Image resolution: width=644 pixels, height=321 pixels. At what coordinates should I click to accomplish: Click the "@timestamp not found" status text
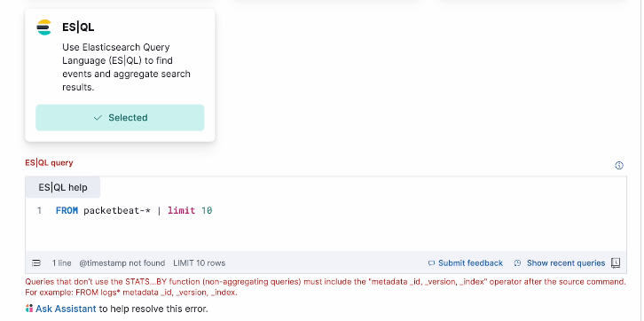(122, 263)
